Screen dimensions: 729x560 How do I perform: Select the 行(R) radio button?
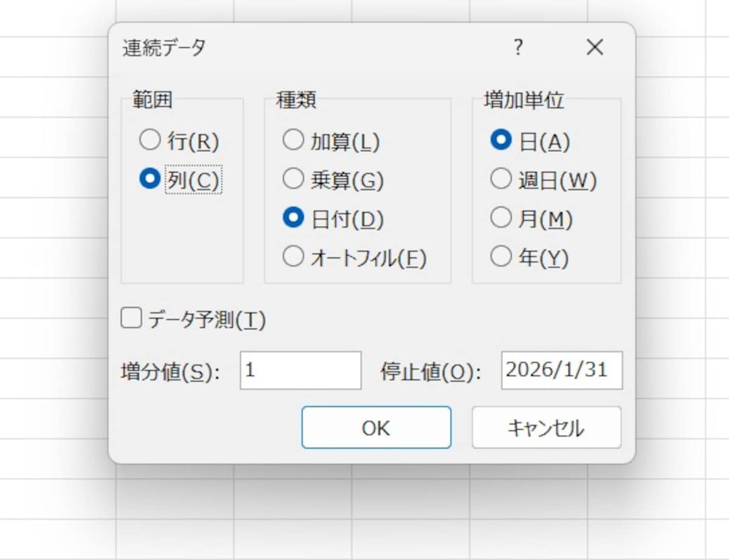(x=149, y=139)
